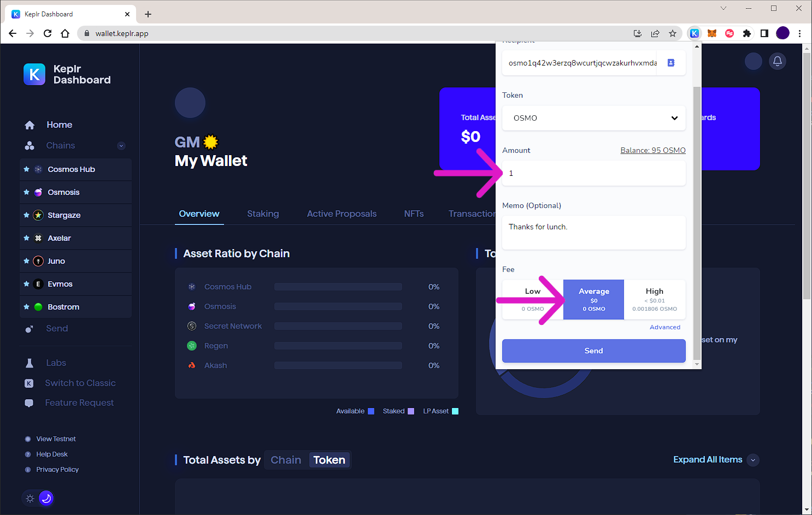Select the Home sidebar icon
Viewport: 812px width, 515px height.
30,125
